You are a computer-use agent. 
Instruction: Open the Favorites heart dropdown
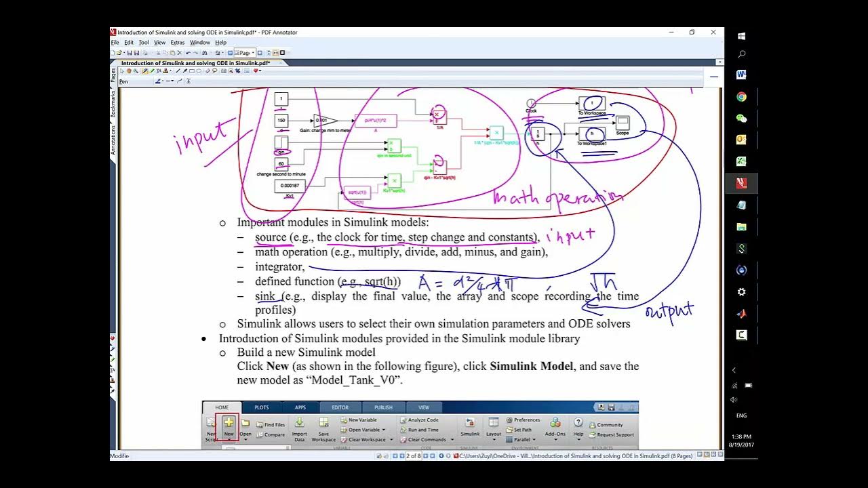[260, 70]
